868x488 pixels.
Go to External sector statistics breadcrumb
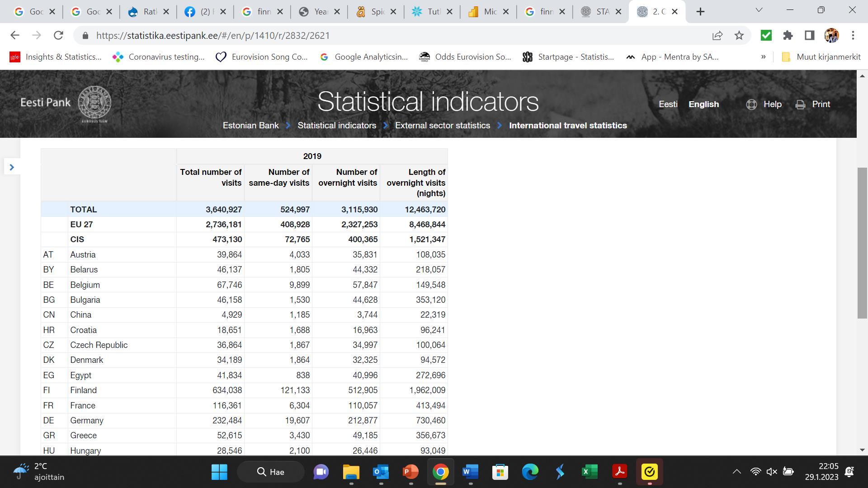pyautogui.click(x=442, y=126)
